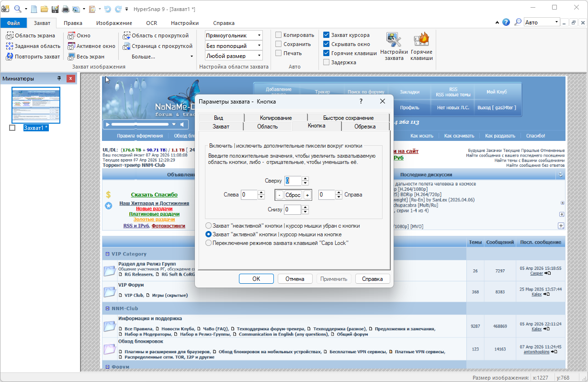Switch to 'Область' tab in dialog
Screen dimensions: 588x382
point(267,127)
